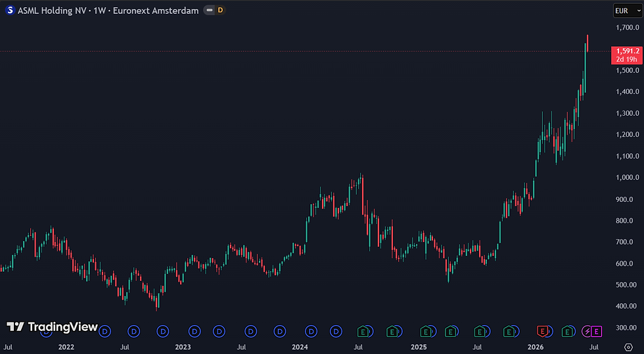
Task: Click the 1,100.0 price axis label
Action: click(627, 156)
